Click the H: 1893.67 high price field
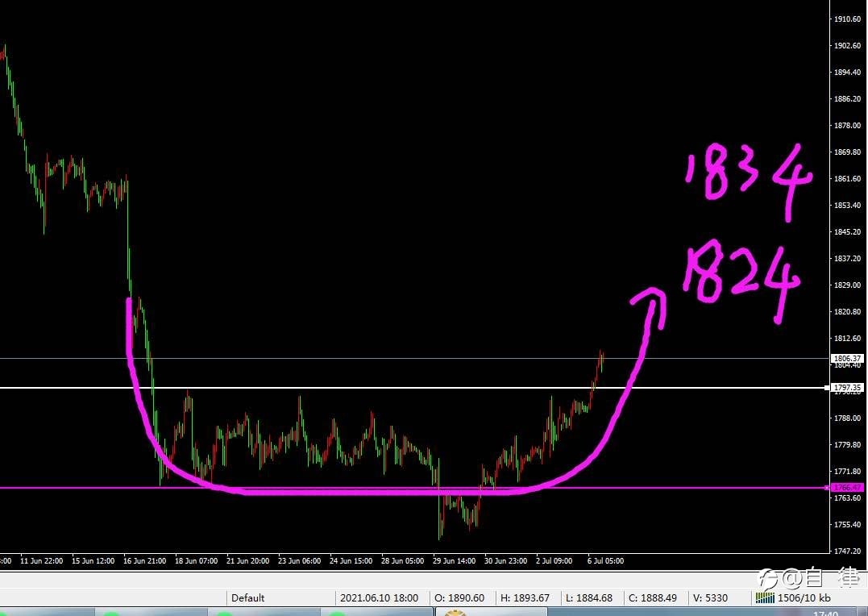This screenshot has height=616, width=868. [x=525, y=597]
